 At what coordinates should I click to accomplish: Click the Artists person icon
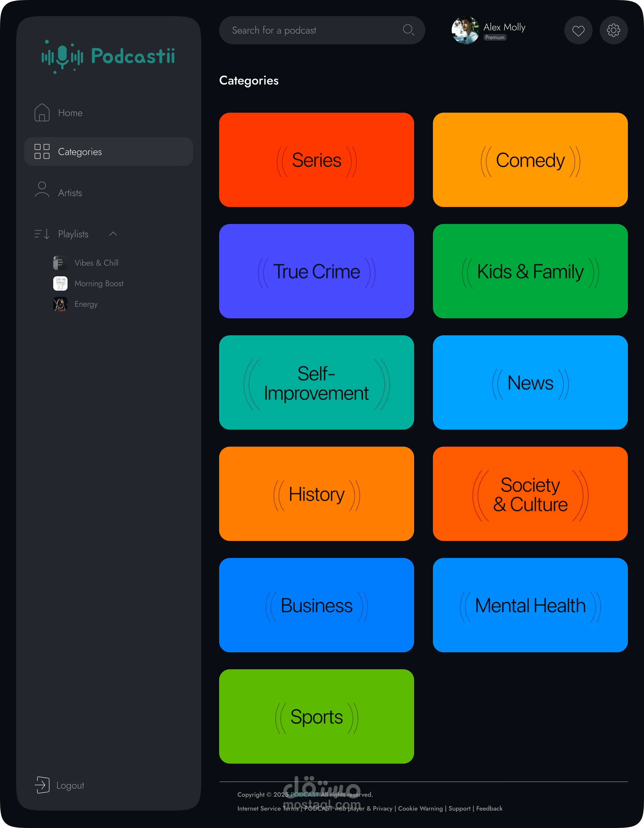[x=42, y=189]
